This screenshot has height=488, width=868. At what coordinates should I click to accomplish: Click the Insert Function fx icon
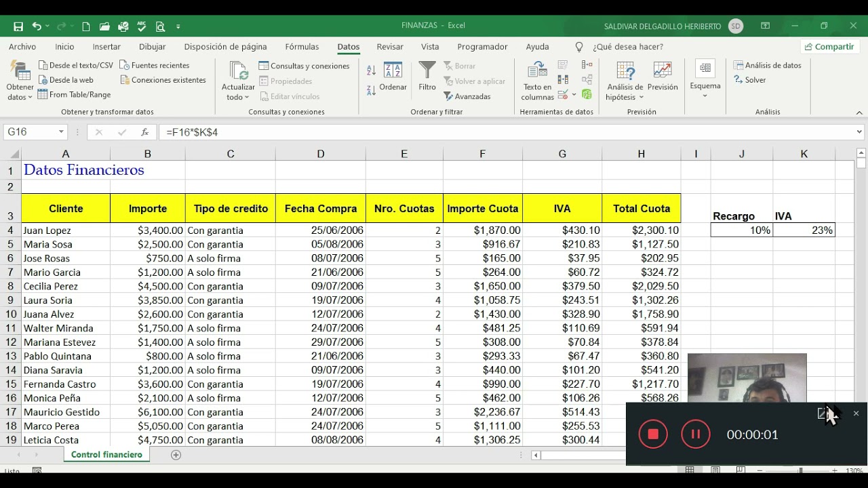point(144,132)
